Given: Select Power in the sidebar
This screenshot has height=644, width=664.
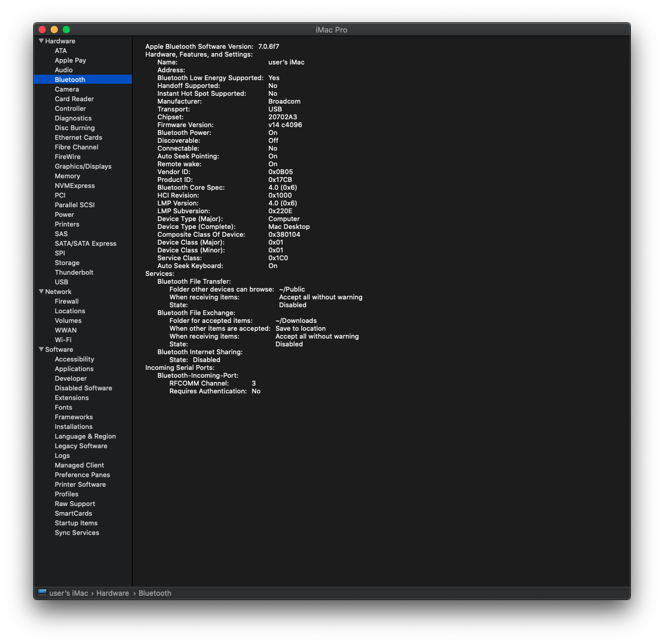Looking at the screenshot, I should [64, 214].
